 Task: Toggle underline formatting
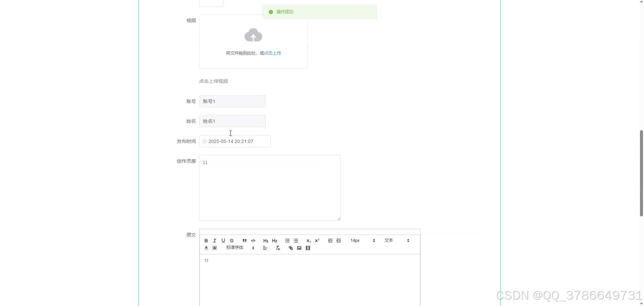tap(223, 241)
